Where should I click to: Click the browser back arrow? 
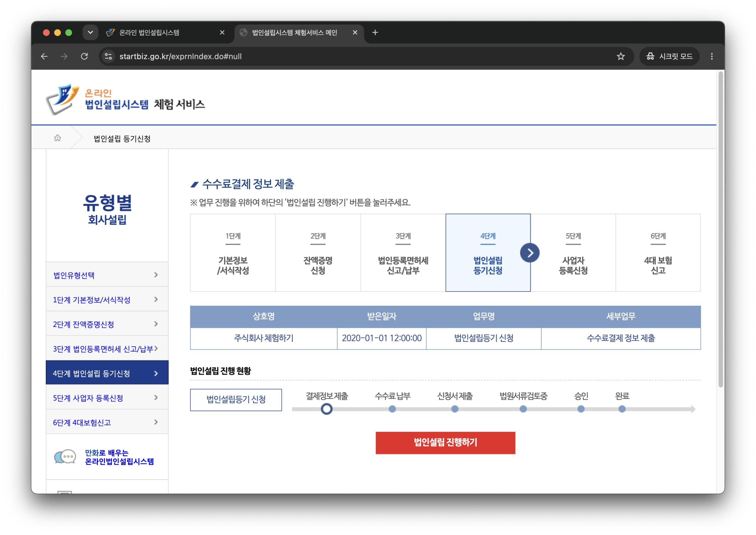[x=44, y=56]
